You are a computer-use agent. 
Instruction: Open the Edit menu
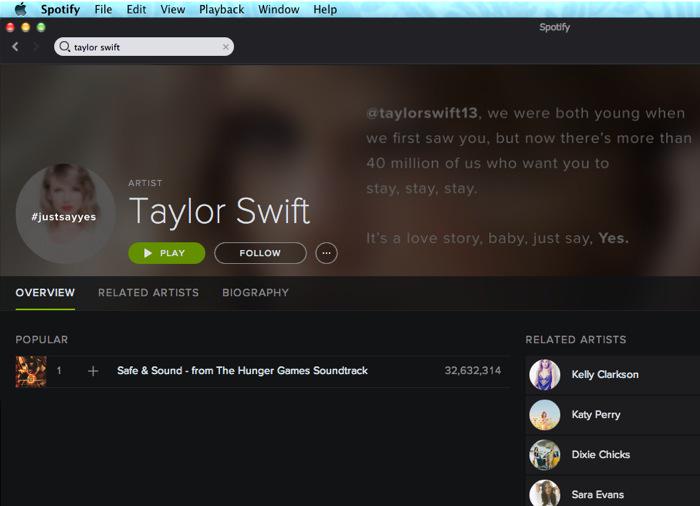pyautogui.click(x=136, y=9)
